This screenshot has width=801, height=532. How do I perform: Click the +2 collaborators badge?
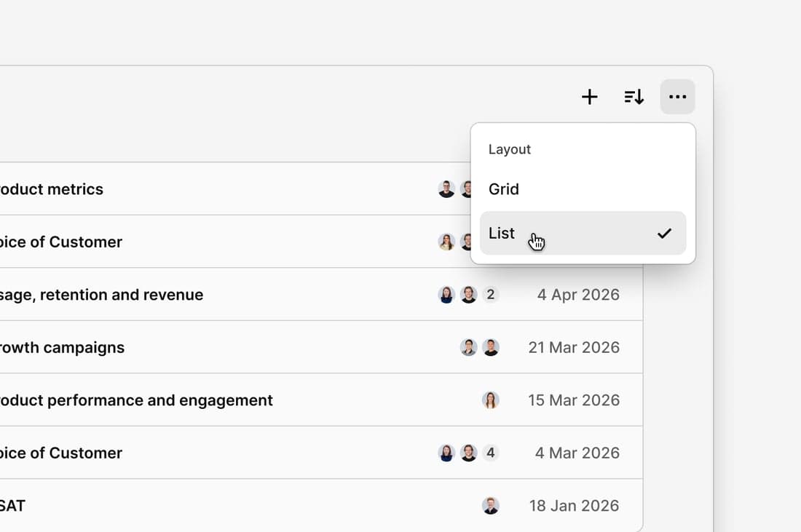click(x=490, y=295)
